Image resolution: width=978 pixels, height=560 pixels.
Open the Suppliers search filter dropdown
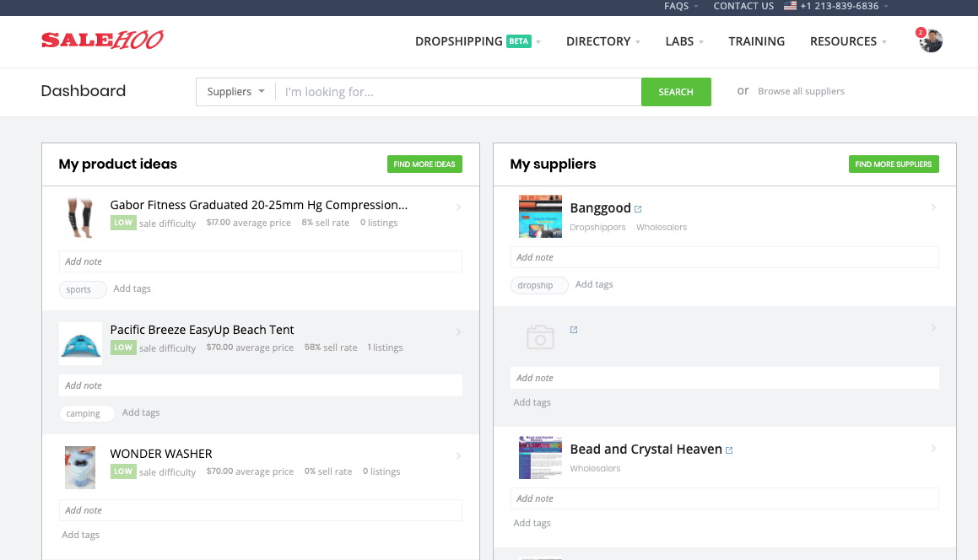(235, 91)
